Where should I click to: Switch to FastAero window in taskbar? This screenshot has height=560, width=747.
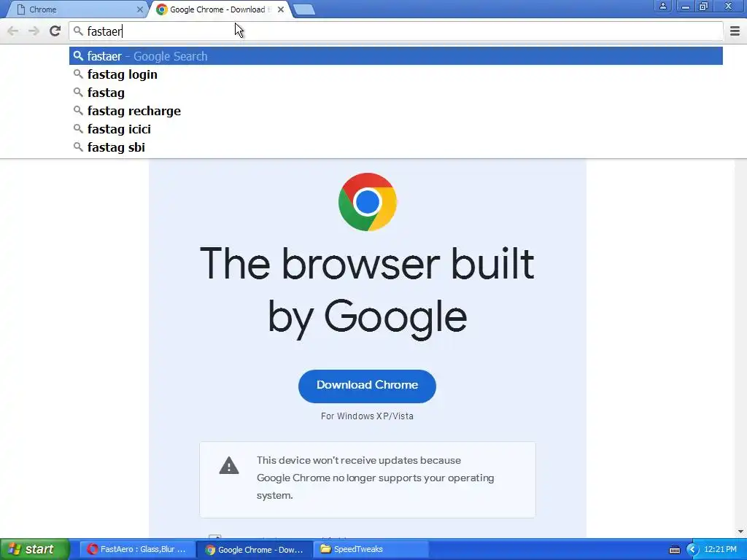click(138, 550)
